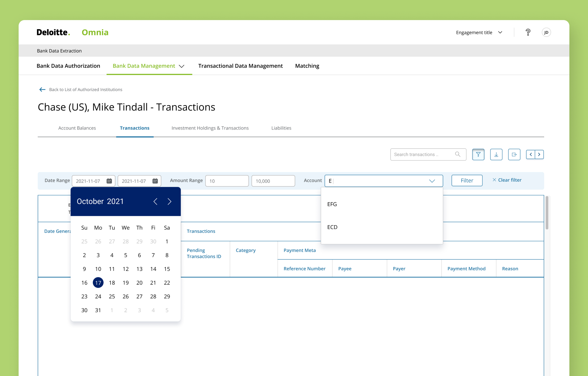This screenshot has width=588, height=376.
Task: Click the previous page arrow in toolbar
Action: 531,154
